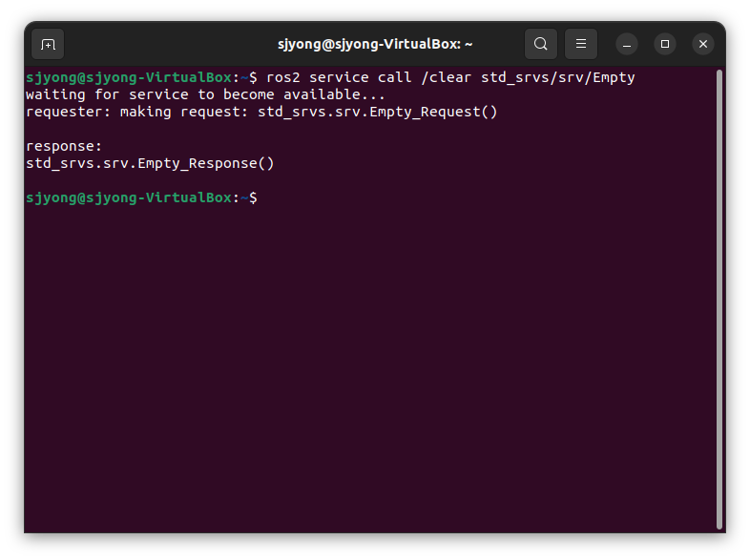Click the std_srvs.srv.Empty_Response() output
Viewport: 750px width, 560px height.
(150, 163)
